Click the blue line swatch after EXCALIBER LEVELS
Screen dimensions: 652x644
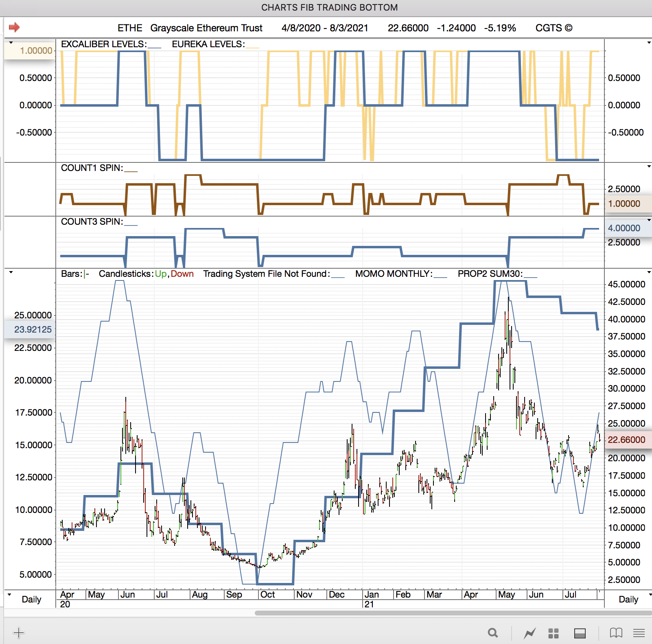154,47
